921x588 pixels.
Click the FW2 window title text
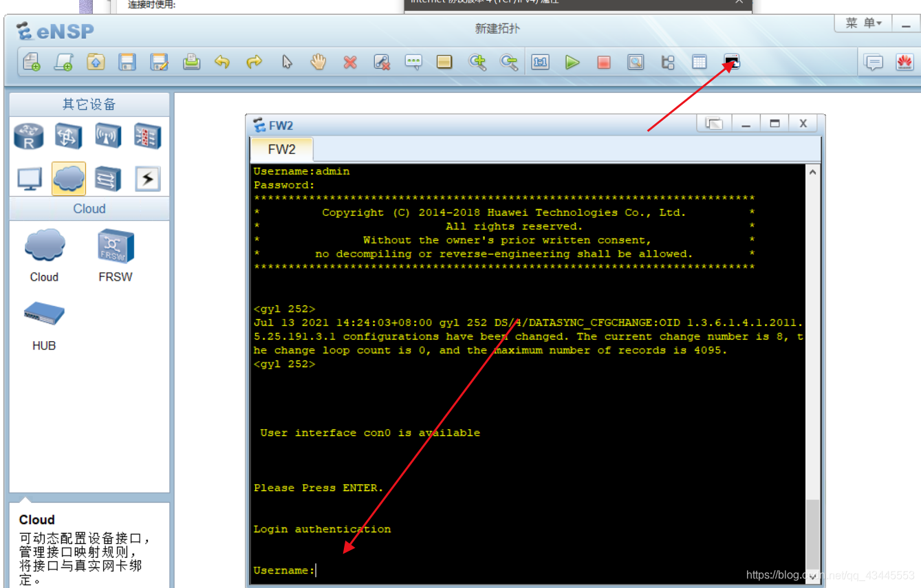281,125
